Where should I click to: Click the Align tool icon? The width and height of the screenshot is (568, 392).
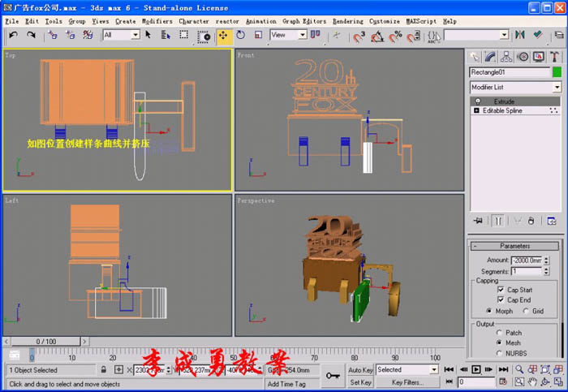pyautogui.click(x=537, y=35)
